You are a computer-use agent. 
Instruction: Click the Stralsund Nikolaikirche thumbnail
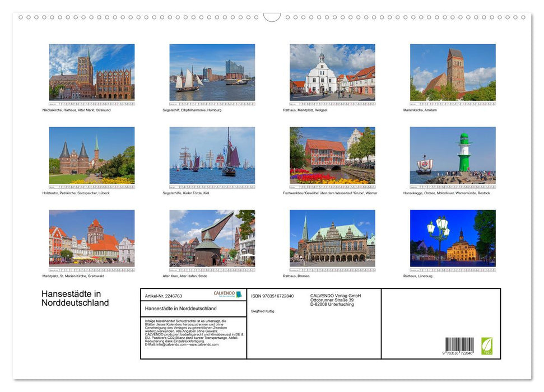tap(92, 73)
